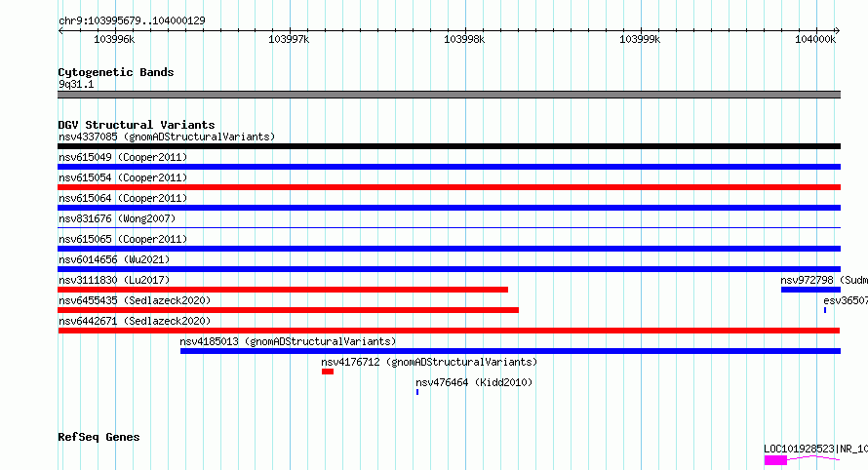This screenshot has width=868, height=470.
Task: Click the 103999k ruler position
Action: coord(640,39)
